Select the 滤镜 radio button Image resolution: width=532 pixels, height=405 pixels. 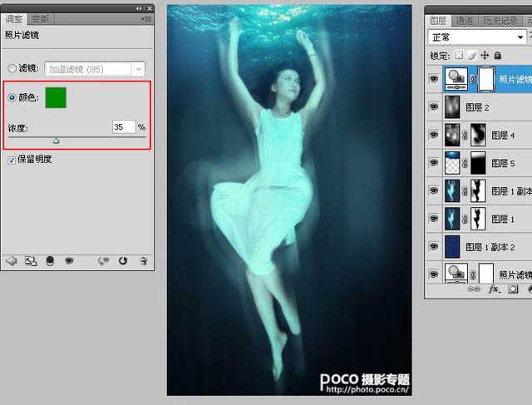click(12, 70)
